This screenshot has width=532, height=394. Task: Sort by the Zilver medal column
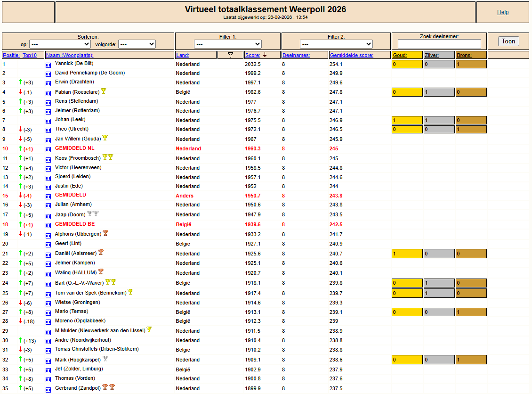(x=432, y=55)
